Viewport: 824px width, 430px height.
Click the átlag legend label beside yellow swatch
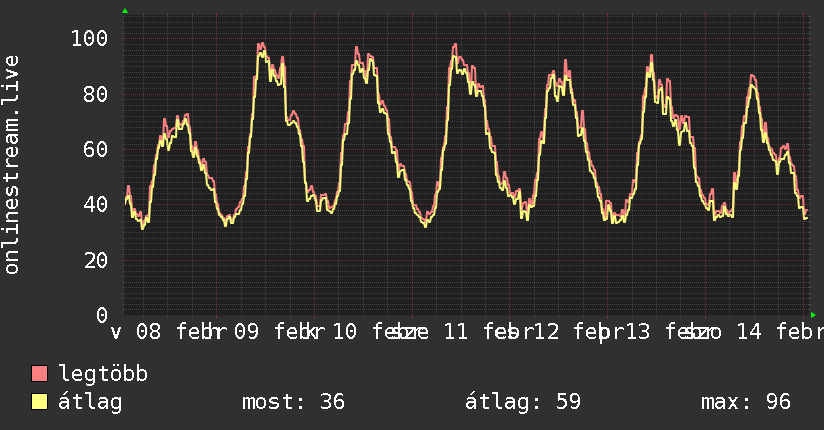(90, 402)
